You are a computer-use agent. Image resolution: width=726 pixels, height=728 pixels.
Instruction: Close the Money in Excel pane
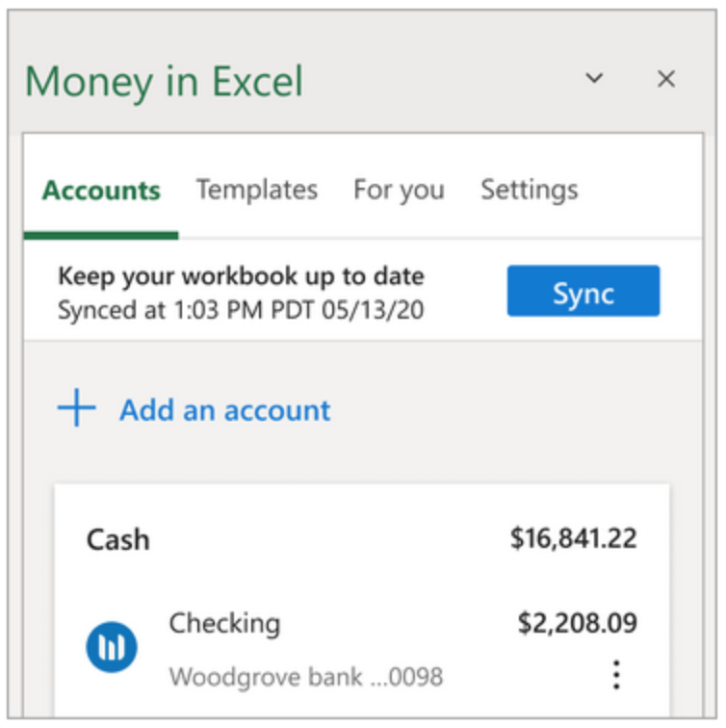click(666, 78)
